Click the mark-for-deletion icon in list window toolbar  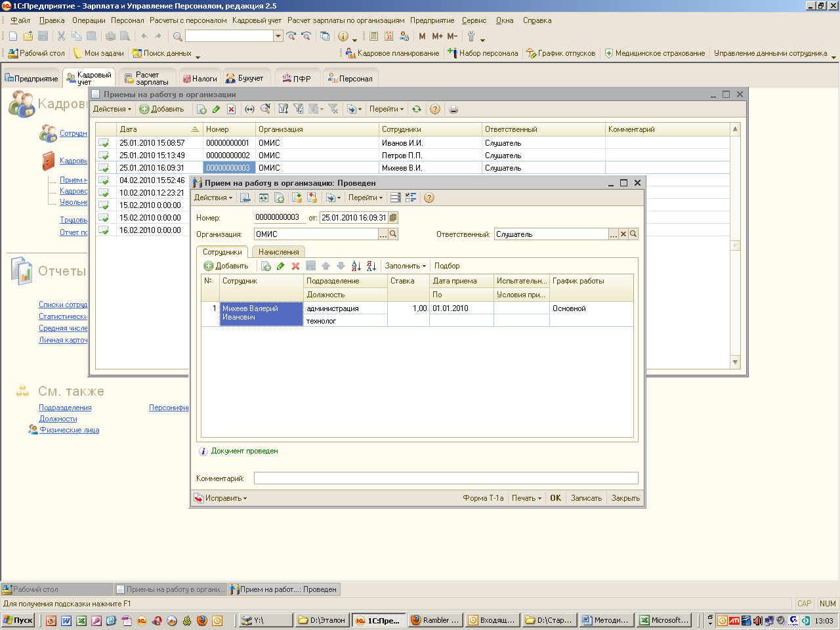231,109
